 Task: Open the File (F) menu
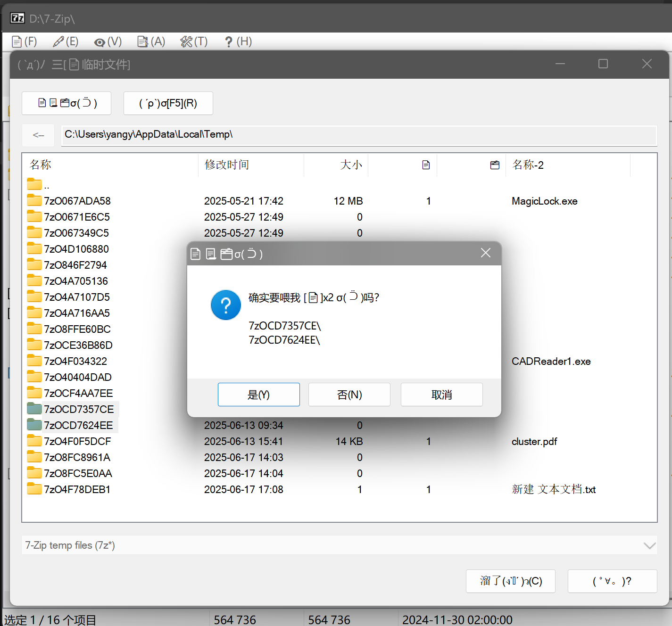(x=25, y=42)
